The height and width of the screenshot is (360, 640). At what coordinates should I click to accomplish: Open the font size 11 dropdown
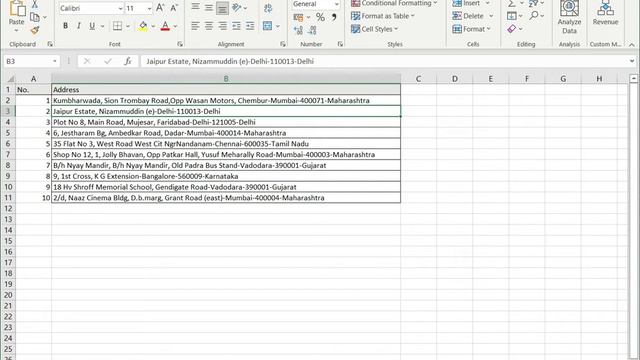tap(149, 8)
